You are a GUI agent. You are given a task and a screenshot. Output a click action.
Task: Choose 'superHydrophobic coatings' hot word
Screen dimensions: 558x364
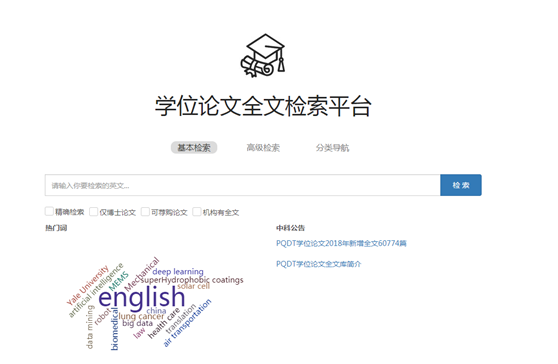192,280
